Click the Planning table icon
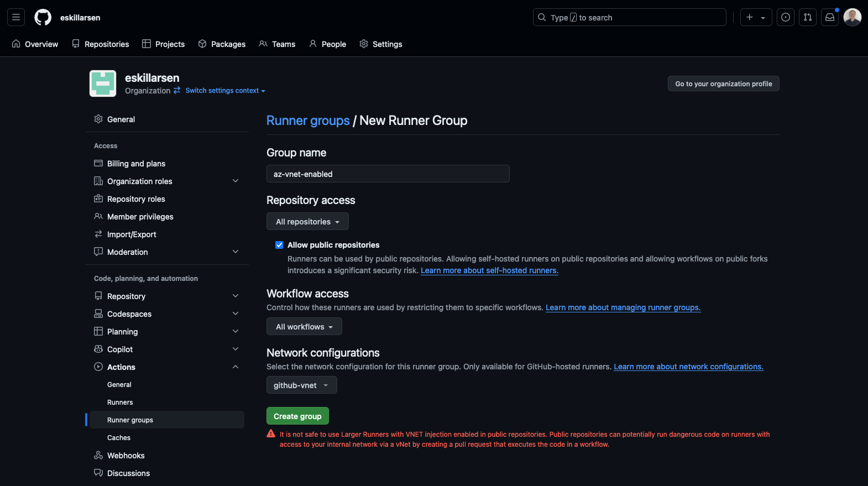The width and height of the screenshot is (868, 486). click(x=98, y=331)
